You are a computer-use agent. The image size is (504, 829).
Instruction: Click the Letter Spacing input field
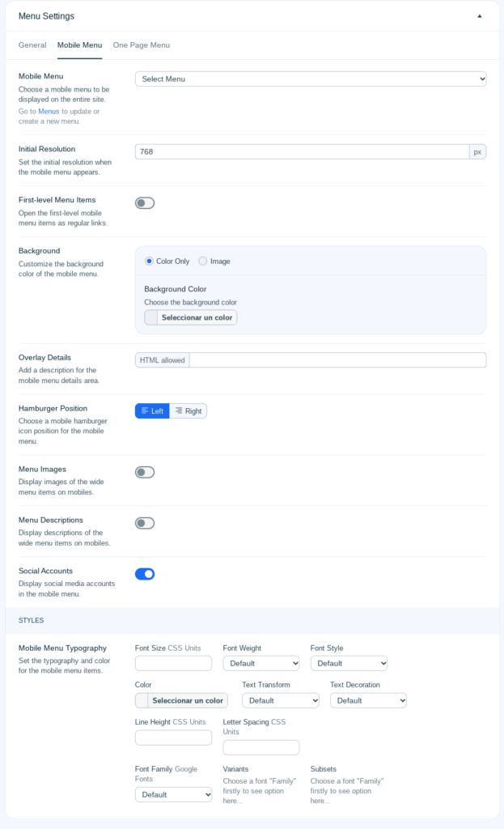tap(261, 747)
